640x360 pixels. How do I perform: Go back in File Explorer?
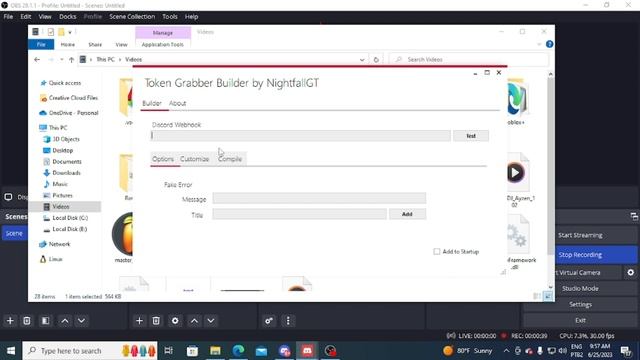tap(37, 60)
